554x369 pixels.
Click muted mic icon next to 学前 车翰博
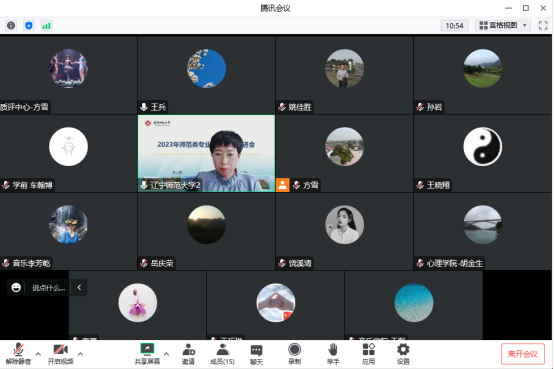point(6,185)
